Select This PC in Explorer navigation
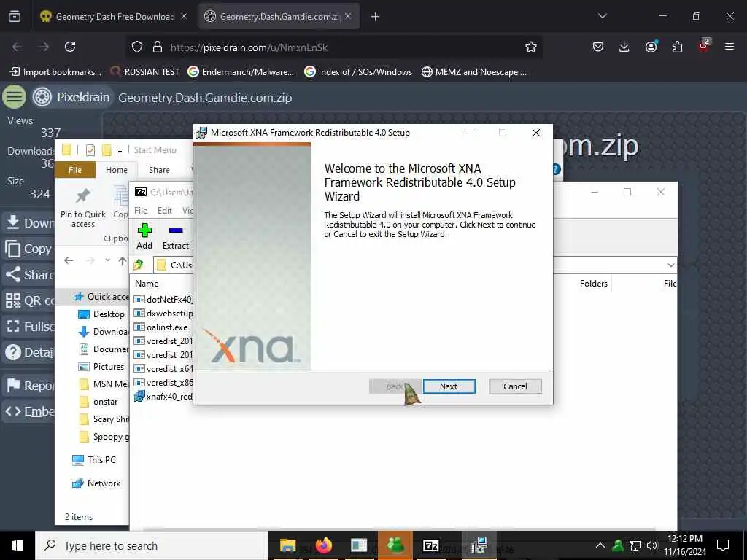This screenshot has width=747, height=560. click(x=94, y=459)
